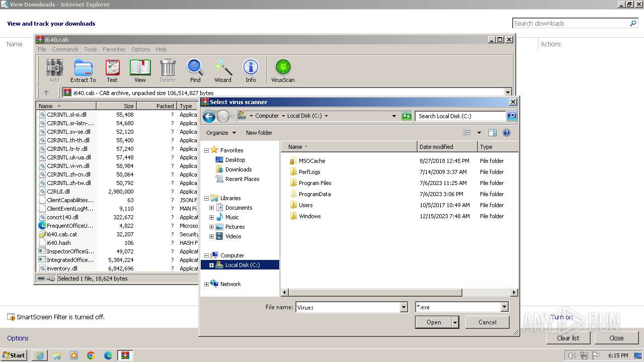644x362 pixels.
Task: Click the WinRAR taskbar button
Action: click(125, 355)
